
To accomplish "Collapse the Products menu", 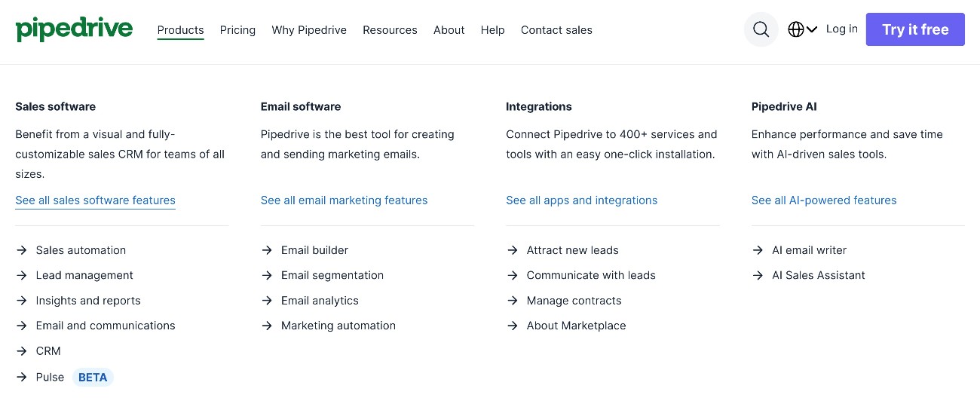I will point(181,30).
